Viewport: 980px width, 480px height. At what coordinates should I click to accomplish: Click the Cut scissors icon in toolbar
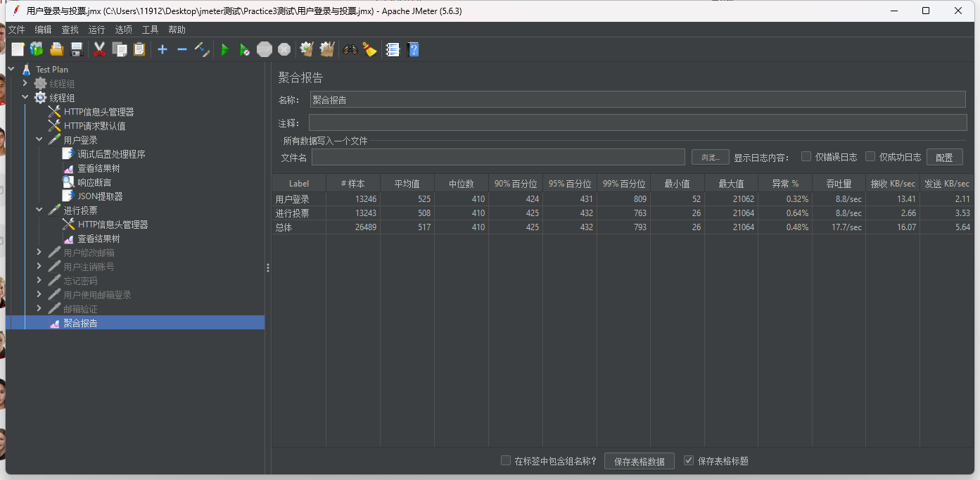tap(99, 49)
